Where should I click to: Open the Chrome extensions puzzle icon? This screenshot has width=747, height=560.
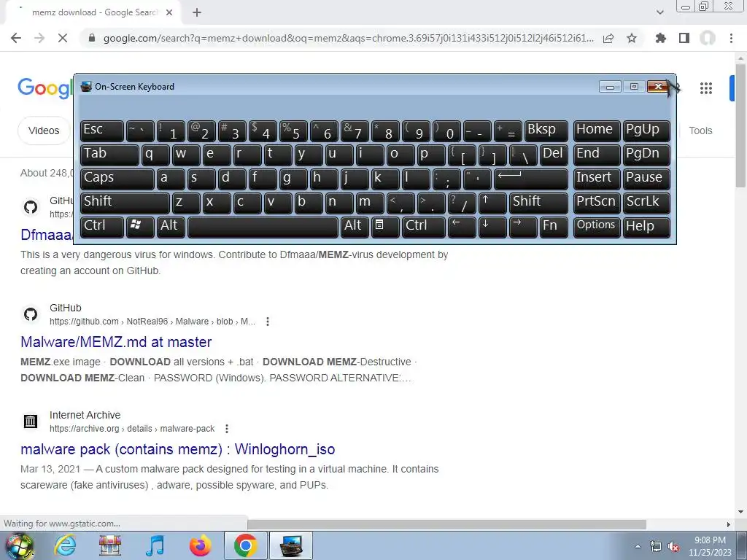click(x=660, y=38)
